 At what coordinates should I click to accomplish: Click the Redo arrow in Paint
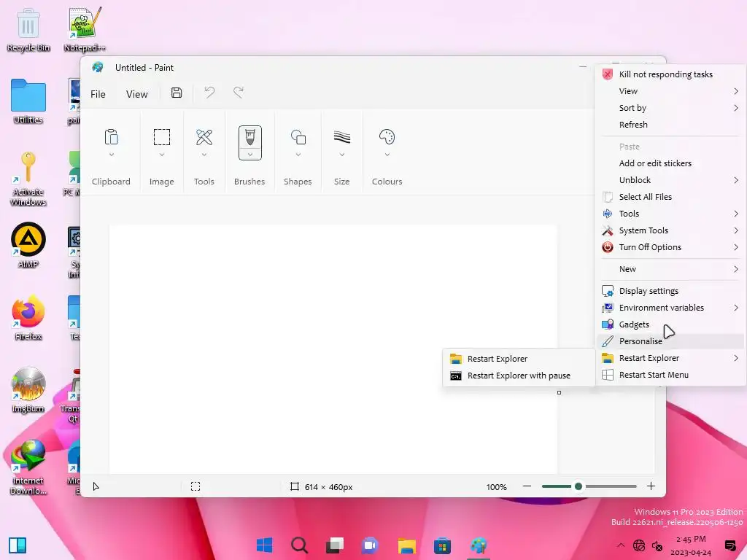[239, 93]
